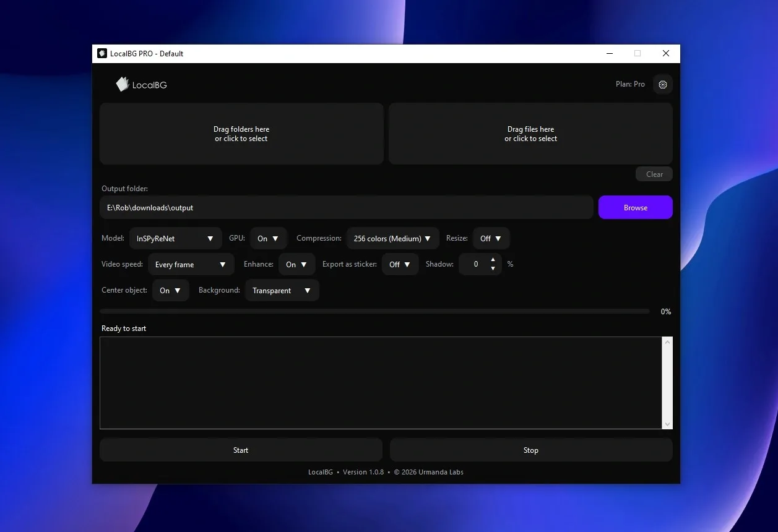The height and width of the screenshot is (532, 778).
Task: Open the Video speed Every frame dropdown
Action: [191, 265]
